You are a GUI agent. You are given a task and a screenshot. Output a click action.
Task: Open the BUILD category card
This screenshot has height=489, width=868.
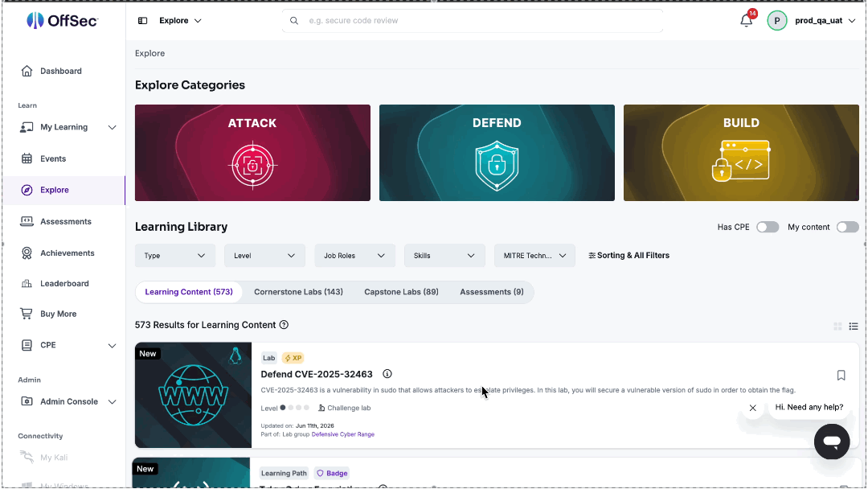pyautogui.click(x=741, y=153)
